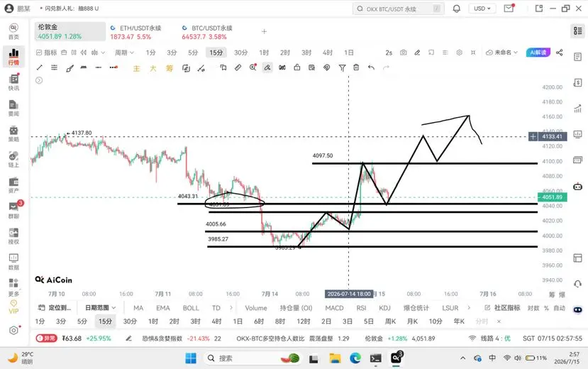This screenshot has height=369, width=588.
Task: Click the zoom-in magnifier tool
Action: [253, 67]
